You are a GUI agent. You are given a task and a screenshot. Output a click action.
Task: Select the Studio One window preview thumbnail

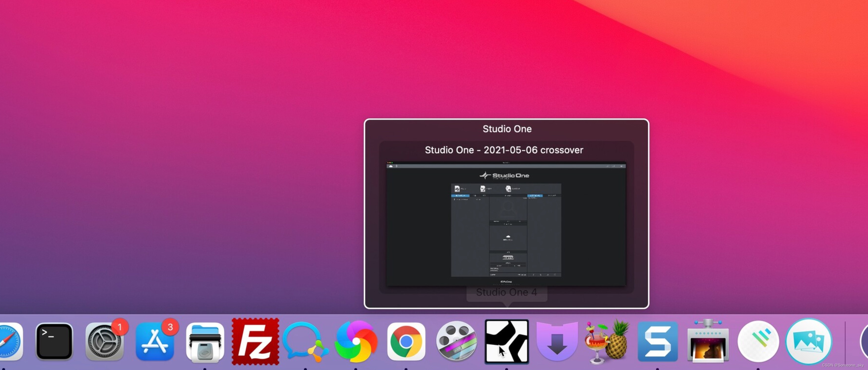point(506,224)
